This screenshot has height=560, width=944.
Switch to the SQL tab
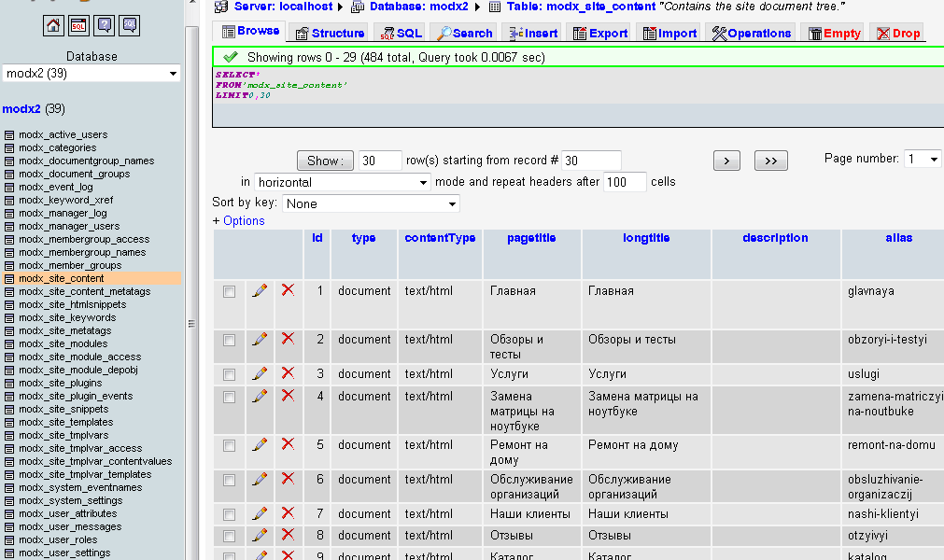[x=401, y=33]
